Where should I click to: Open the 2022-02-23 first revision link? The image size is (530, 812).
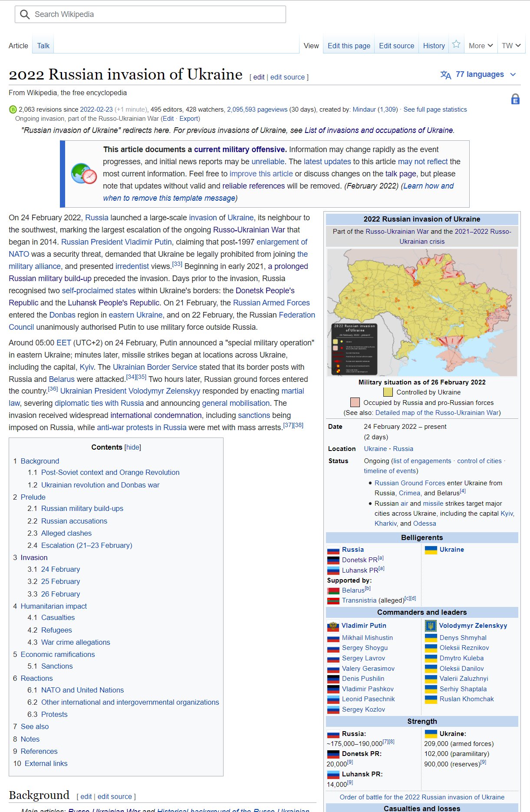click(x=96, y=109)
